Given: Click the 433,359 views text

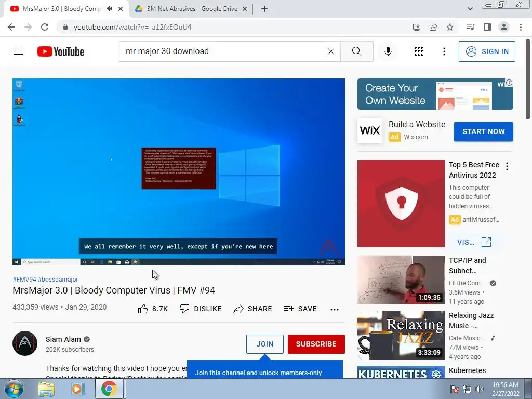Looking at the screenshot, I should [36, 307].
